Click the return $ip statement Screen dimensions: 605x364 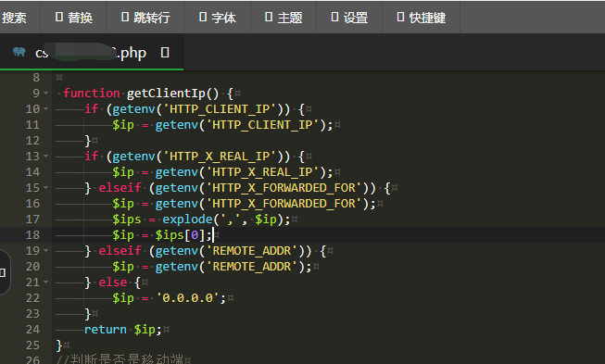tap(122, 330)
